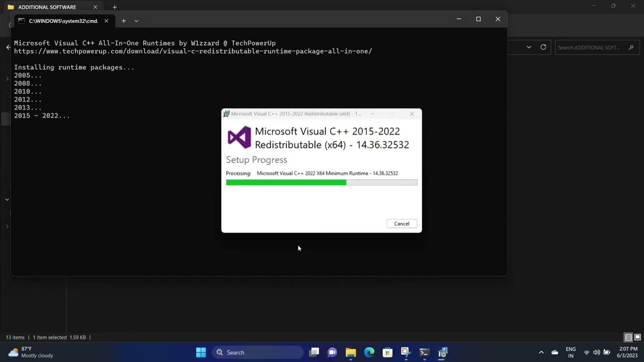Click the TechPowerUp download URL text
The image size is (644, 362).
tap(193, 51)
